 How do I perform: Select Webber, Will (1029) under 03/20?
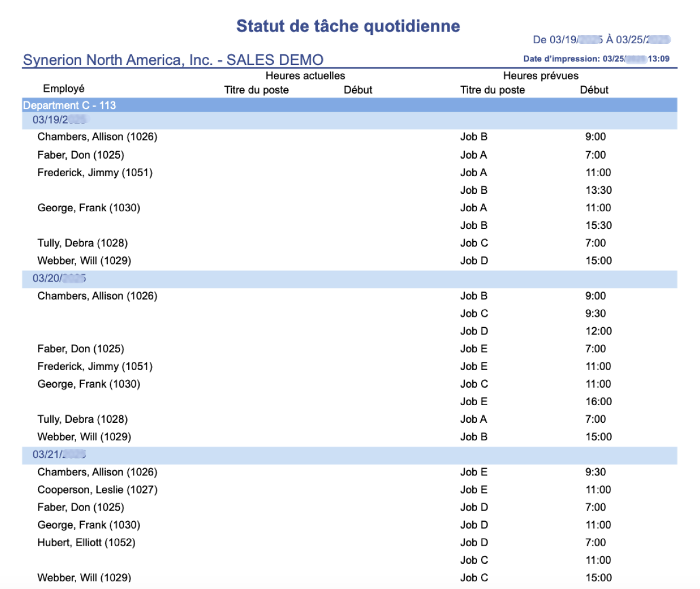[84, 437]
